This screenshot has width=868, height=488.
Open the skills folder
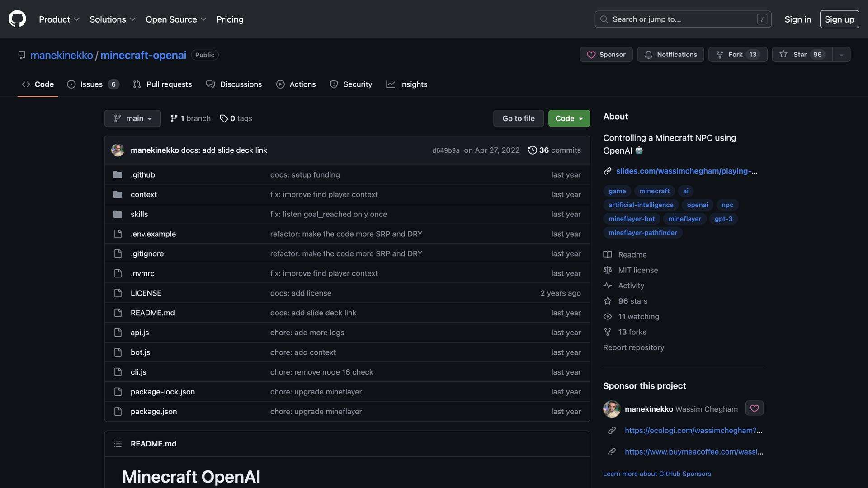pyautogui.click(x=139, y=214)
